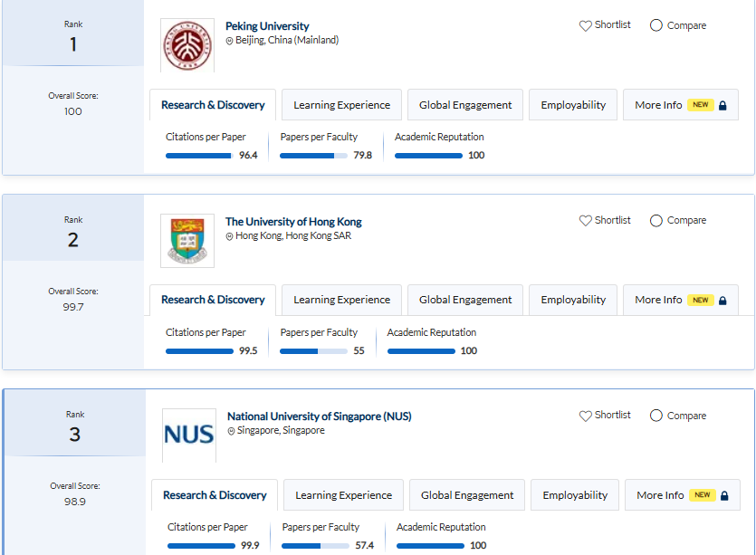Open Learning Experience tab for Peking University
This screenshot has width=756, height=555.
pyautogui.click(x=341, y=105)
